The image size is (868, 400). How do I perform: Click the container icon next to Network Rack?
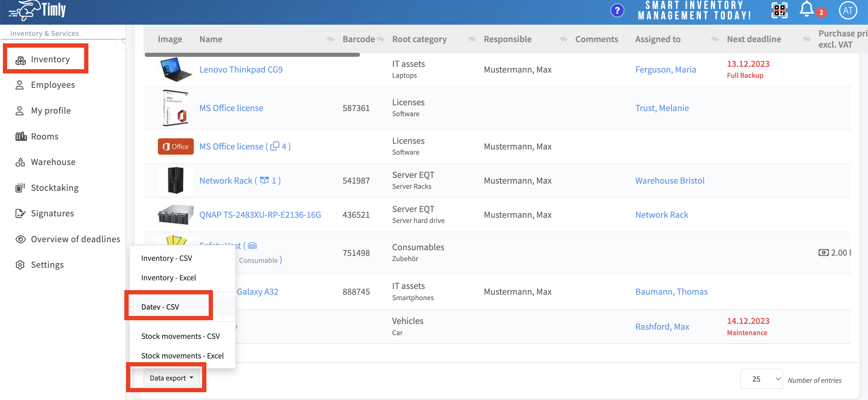[x=264, y=180]
